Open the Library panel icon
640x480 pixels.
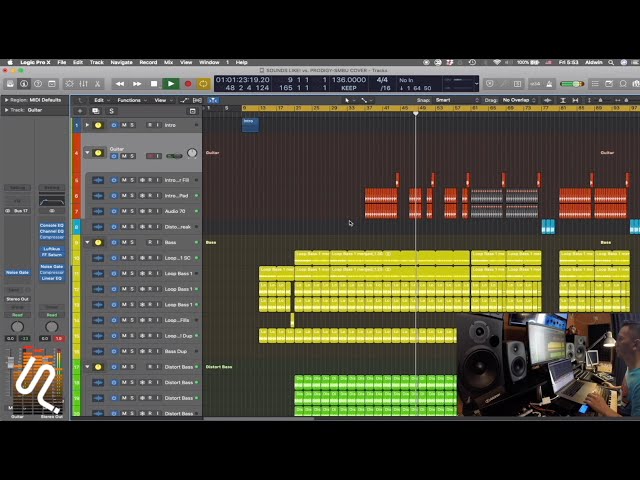pos(10,84)
